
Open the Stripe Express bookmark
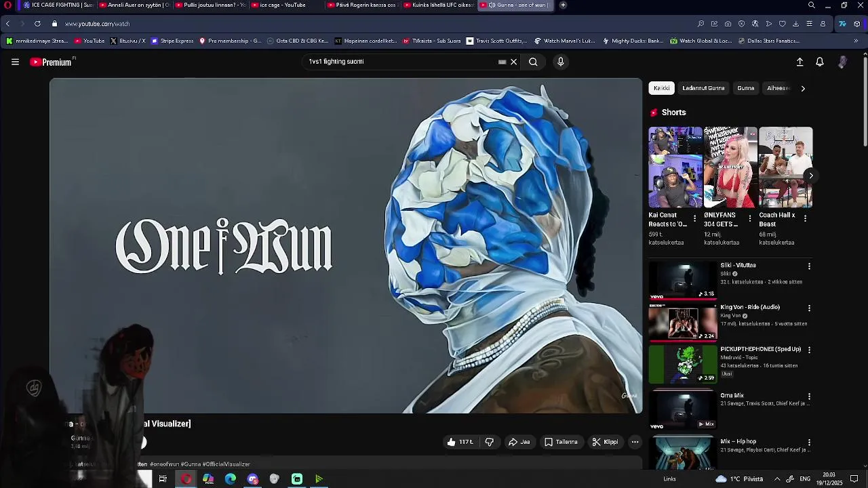(x=172, y=41)
